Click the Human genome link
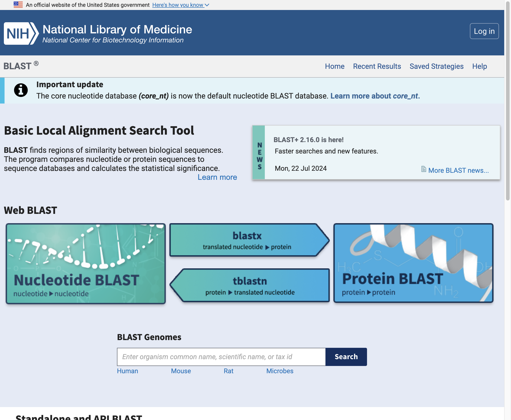 pos(127,371)
